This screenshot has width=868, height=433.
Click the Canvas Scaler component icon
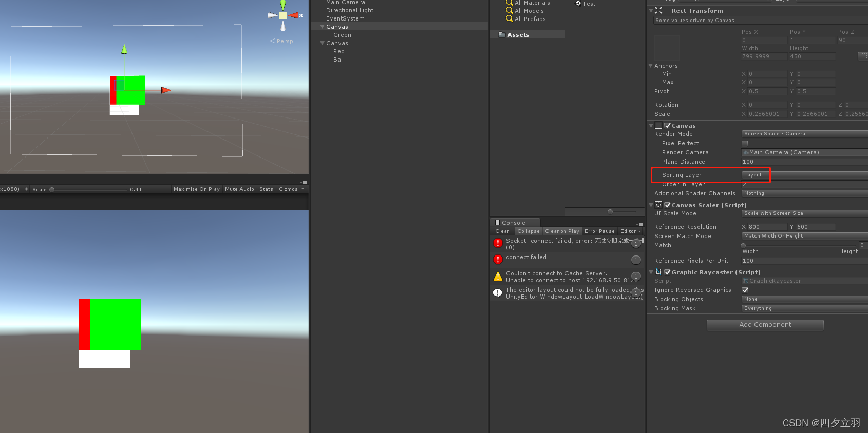coord(658,205)
